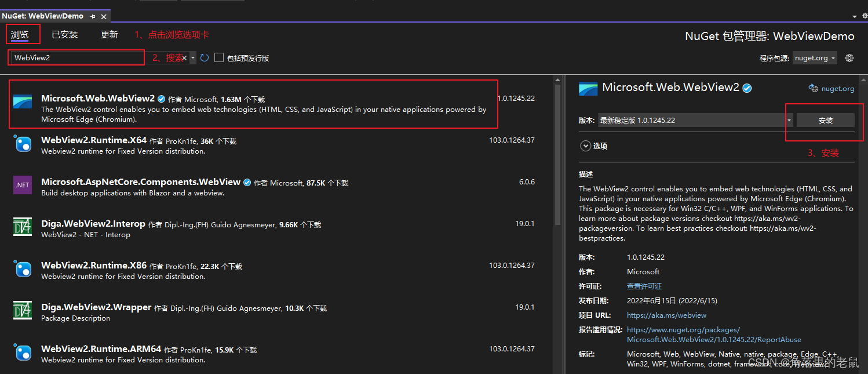868x374 pixels.
Task: Open the 查看许可证 license link
Action: coord(644,286)
